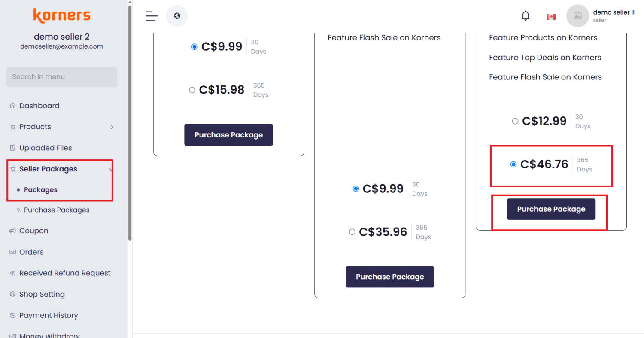Viewport: 644px width, 338px height.
Task: Click the Shop Setting gear icon
Action: point(12,294)
